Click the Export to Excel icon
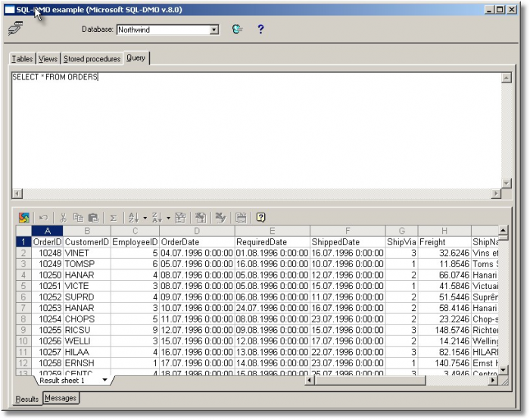The height and width of the screenshot is (420, 530). click(x=201, y=218)
